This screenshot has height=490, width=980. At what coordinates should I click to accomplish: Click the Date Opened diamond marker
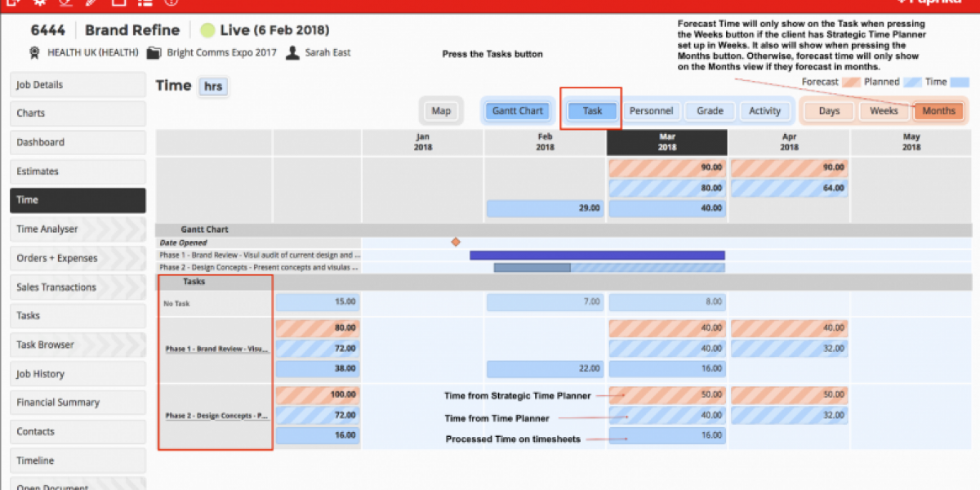[456, 242]
